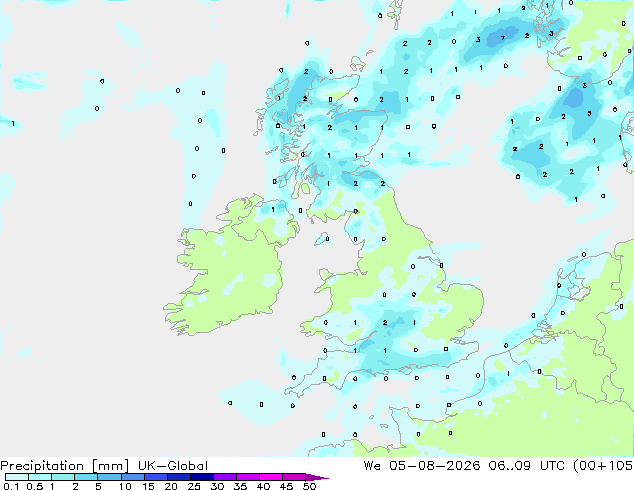634x490 pixels.
Task: Click the "[mm]" unit label
Action: pos(110,466)
